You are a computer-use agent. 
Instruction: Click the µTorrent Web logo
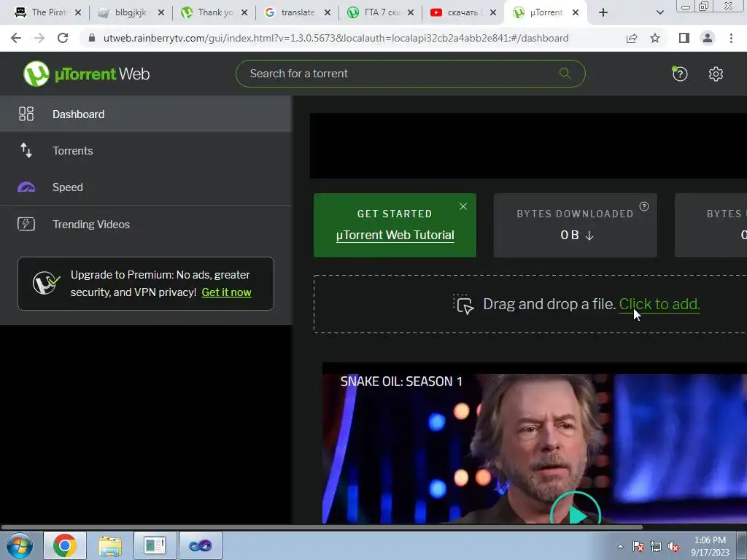[x=86, y=74]
